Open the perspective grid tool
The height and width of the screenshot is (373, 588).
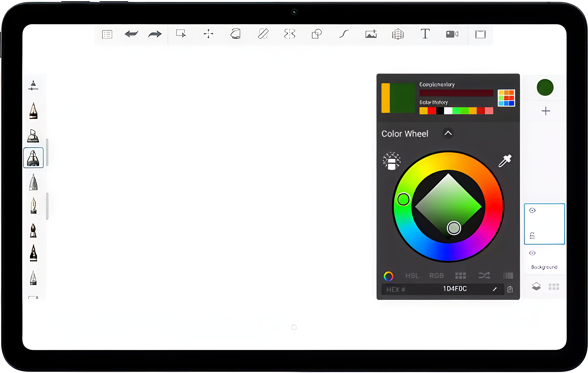coord(398,34)
